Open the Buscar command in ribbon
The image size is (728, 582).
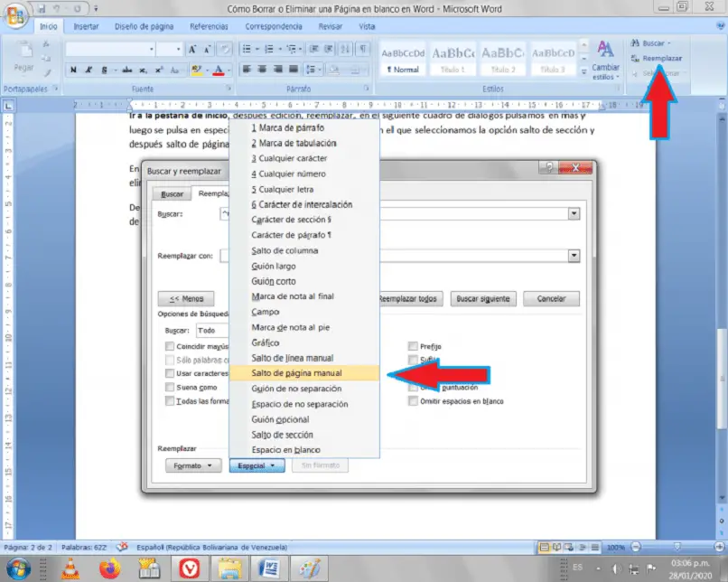click(650, 43)
